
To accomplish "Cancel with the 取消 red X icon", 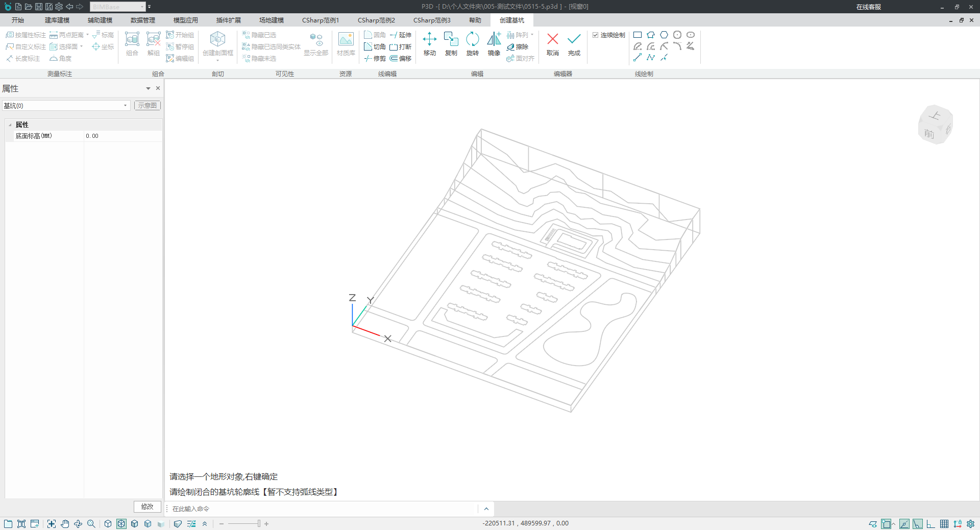I will [552, 39].
